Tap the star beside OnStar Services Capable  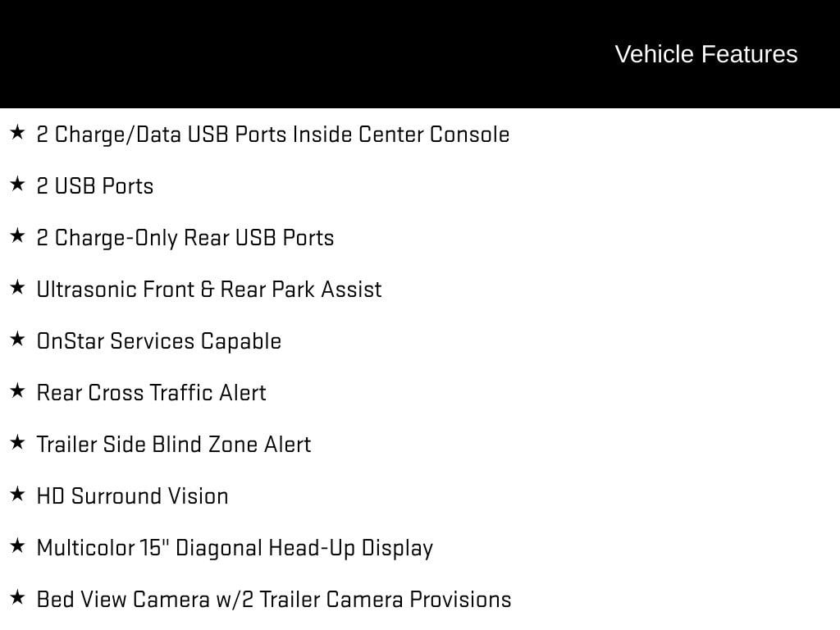tap(17, 339)
